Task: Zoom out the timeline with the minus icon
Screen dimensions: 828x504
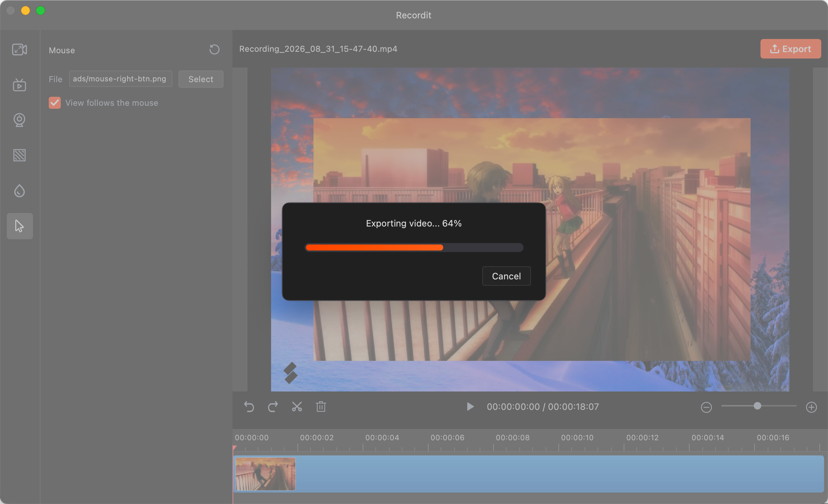Action: [x=706, y=407]
